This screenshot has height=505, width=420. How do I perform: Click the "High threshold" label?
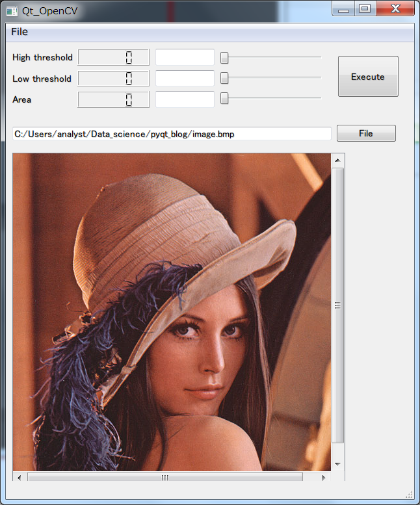pyautogui.click(x=42, y=57)
